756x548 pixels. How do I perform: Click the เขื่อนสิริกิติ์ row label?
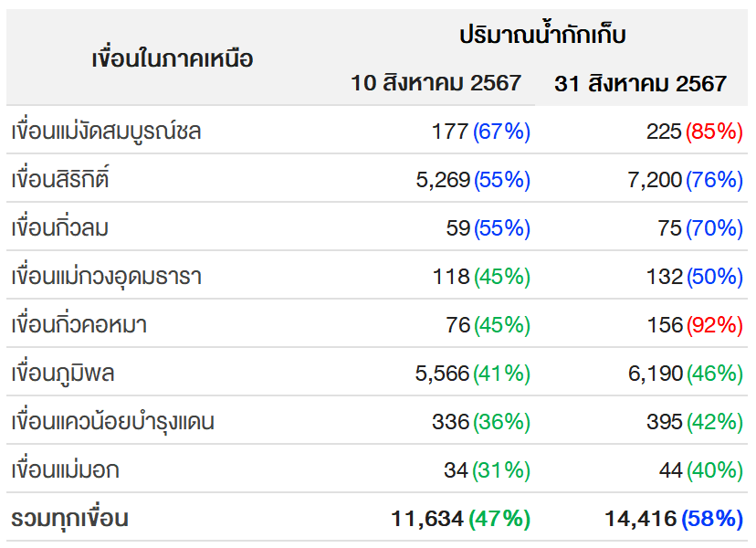pyautogui.click(x=60, y=178)
